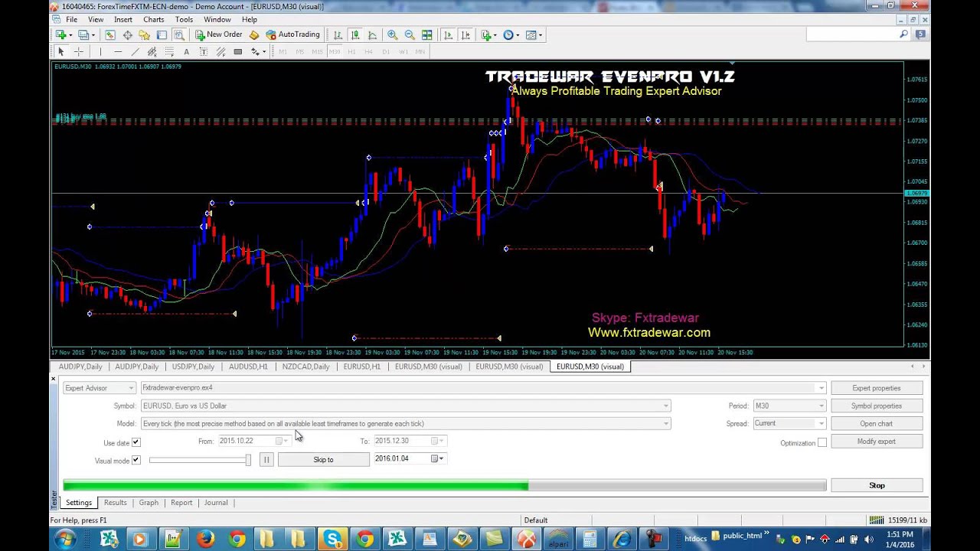Select the Crosshair tool

pyautogui.click(x=78, y=51)
